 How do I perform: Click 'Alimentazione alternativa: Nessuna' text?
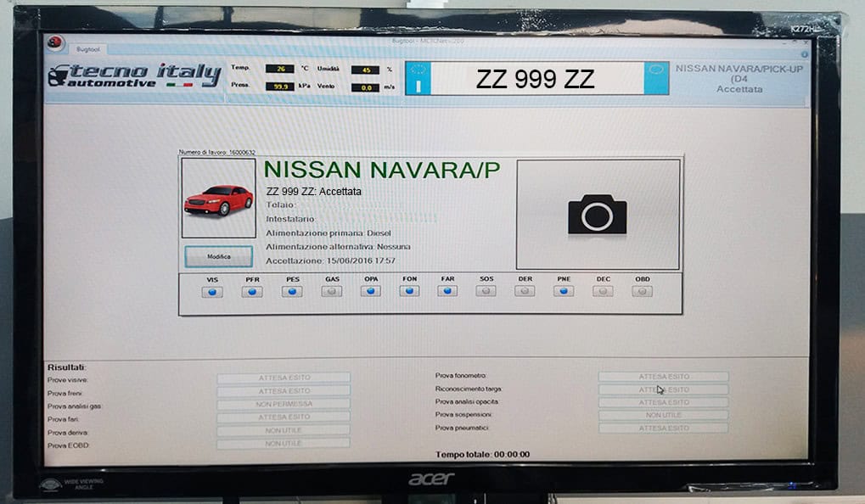[x=338, y=247]
